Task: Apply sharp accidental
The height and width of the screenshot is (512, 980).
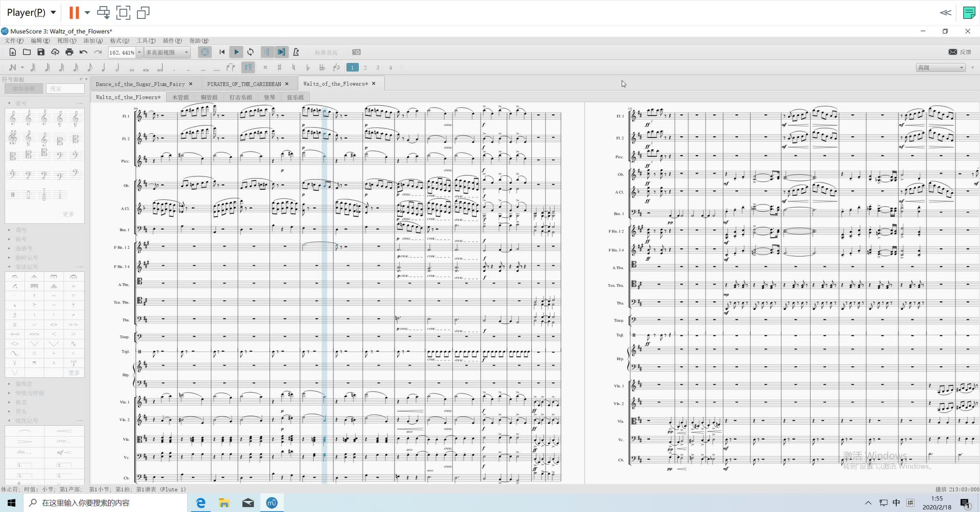Action: coord(279,67)
